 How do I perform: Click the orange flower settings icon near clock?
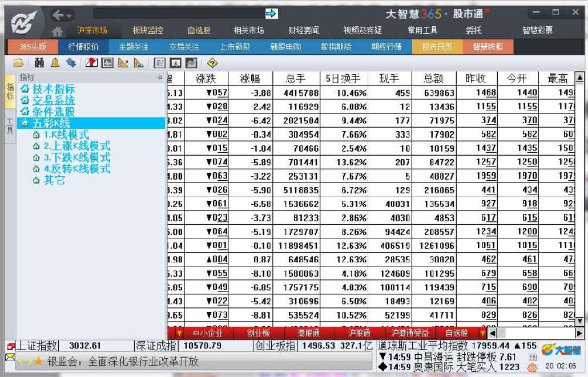click(x=531, y=367)
